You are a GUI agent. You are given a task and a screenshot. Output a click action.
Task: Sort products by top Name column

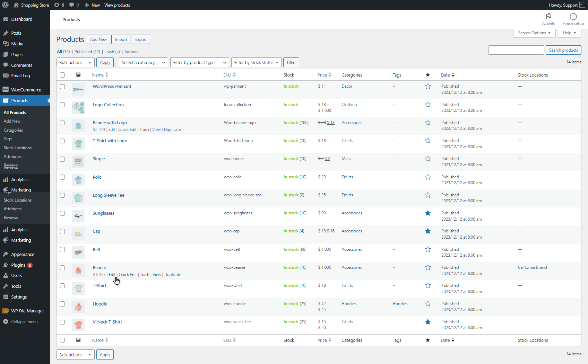pos(100,75)
